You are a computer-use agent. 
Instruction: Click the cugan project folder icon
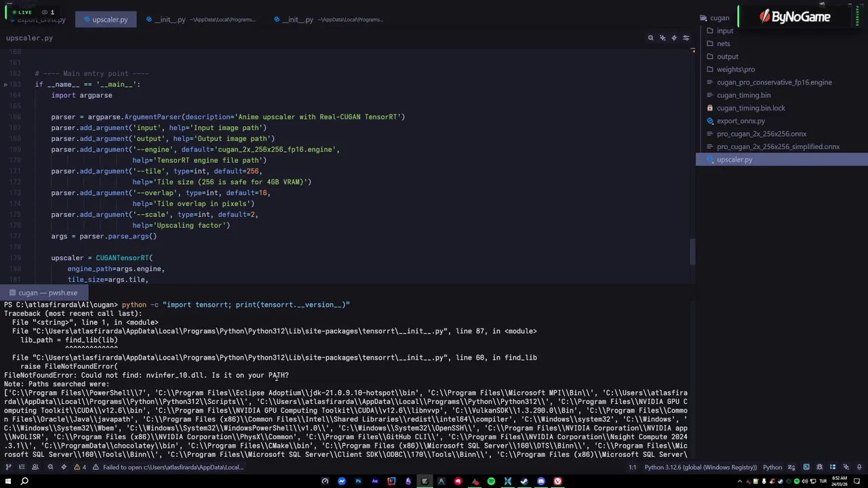(703, 18)
